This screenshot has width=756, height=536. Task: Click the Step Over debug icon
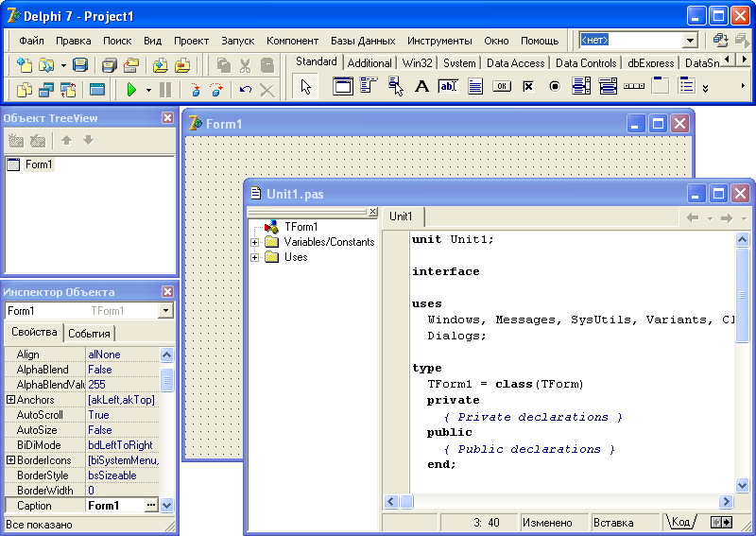coord(216,89)
